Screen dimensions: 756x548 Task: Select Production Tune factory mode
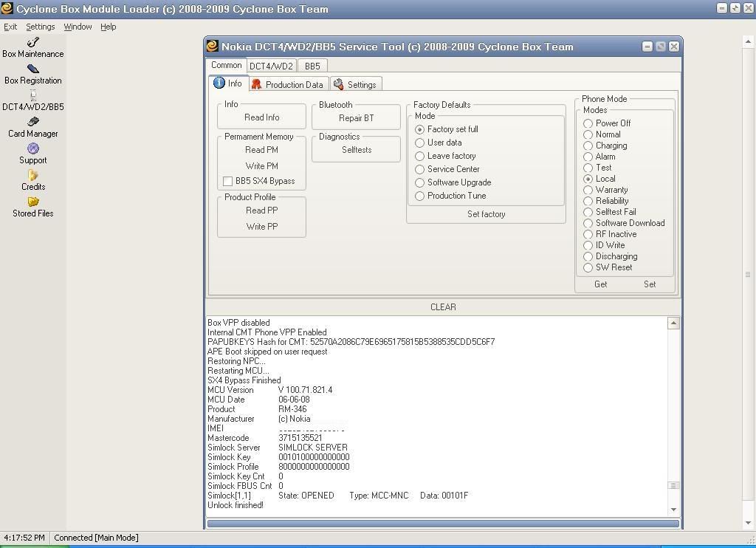[419, 196]
